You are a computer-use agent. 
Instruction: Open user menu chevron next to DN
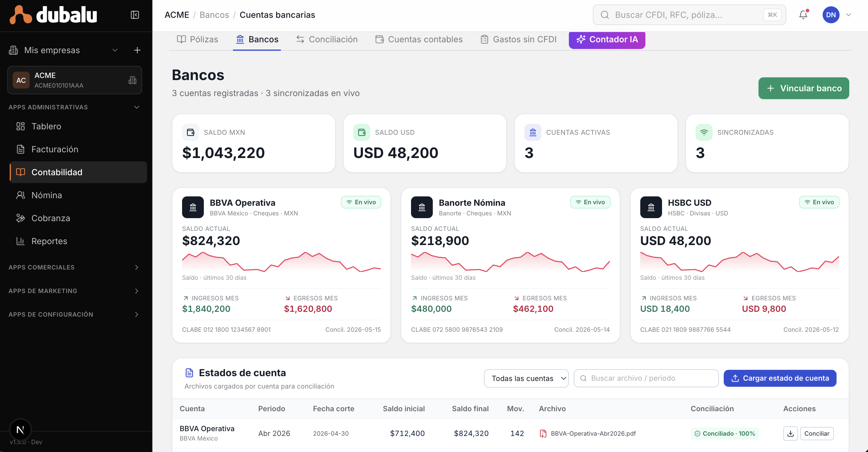[849, 15]
